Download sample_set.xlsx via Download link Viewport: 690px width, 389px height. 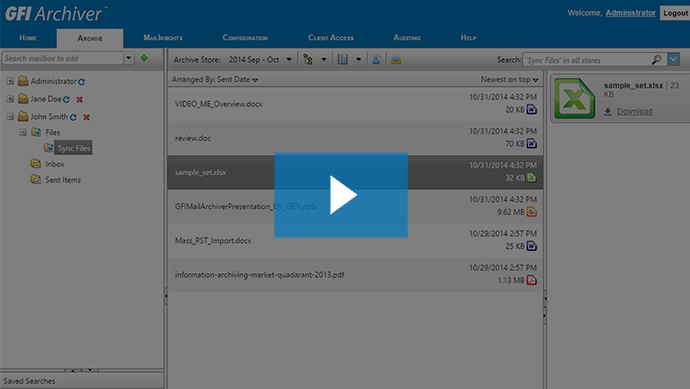tap(635, 112)
